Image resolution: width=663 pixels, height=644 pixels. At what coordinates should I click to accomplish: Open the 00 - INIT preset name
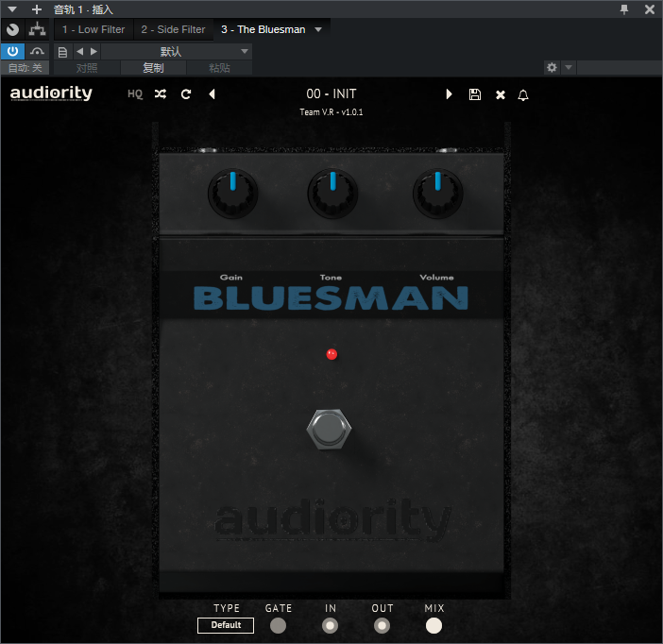click(x=331, y=93)
